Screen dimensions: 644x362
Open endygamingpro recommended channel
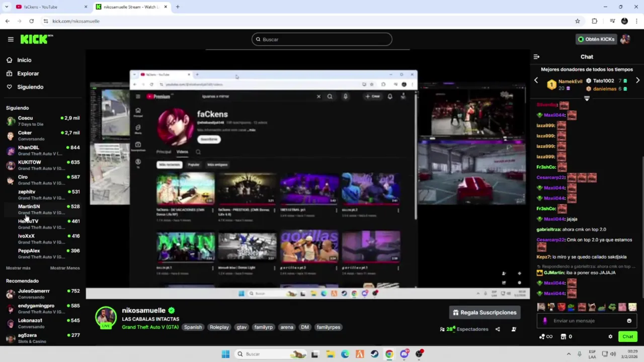coord(43,308)
